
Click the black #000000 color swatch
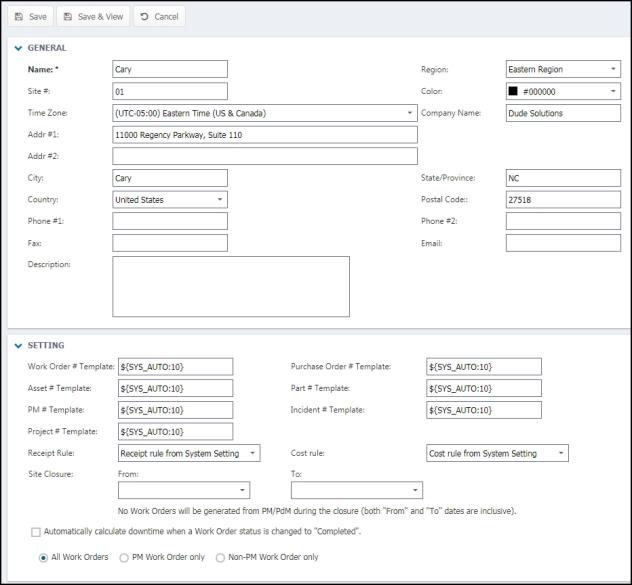pos(513,91)
